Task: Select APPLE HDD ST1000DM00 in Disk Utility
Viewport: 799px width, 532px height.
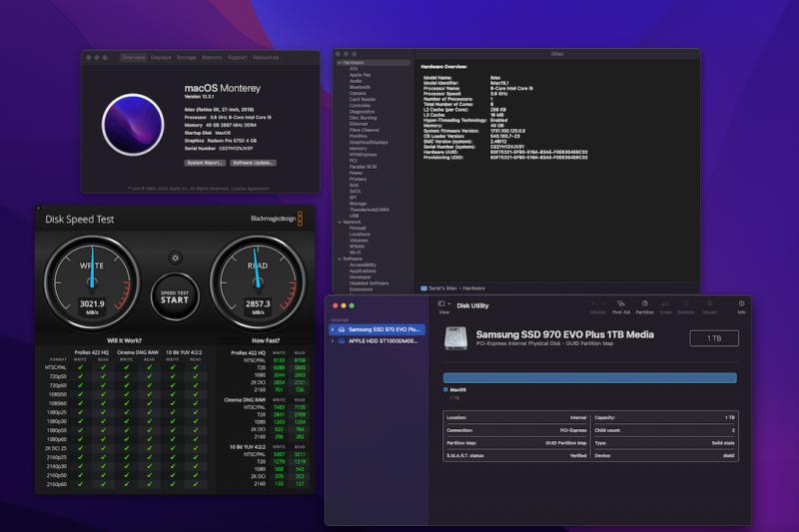Action: click(378, 341)
